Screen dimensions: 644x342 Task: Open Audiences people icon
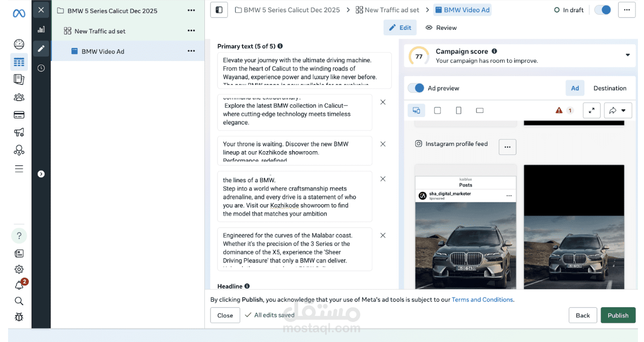(19, 97)
